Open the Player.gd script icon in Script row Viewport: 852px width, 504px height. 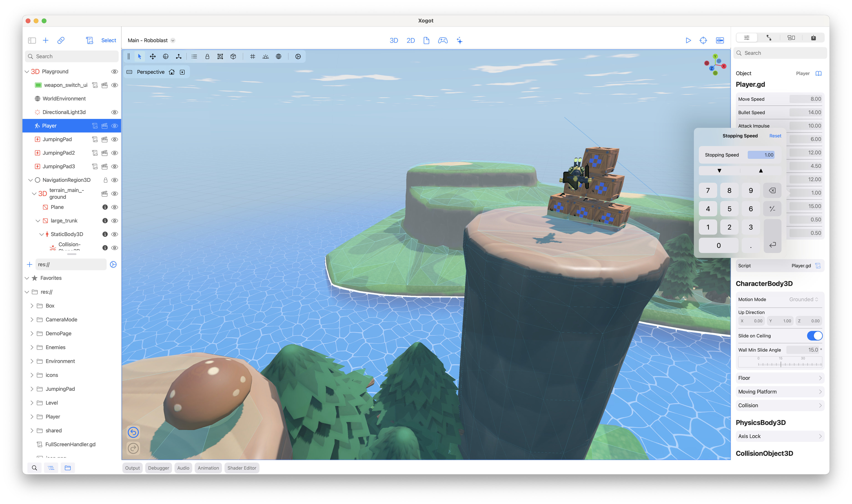pos(818,266)
